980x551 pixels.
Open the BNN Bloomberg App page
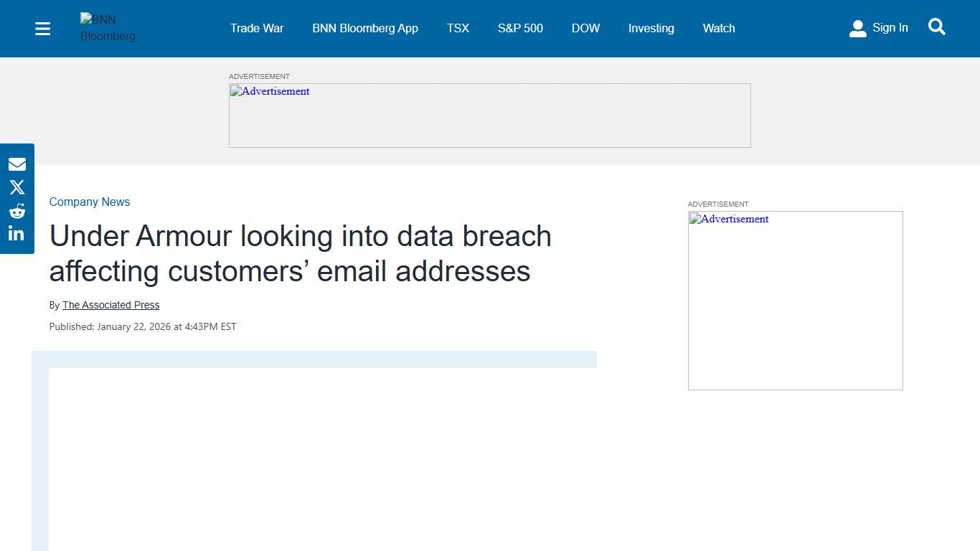tap(365, 28)
